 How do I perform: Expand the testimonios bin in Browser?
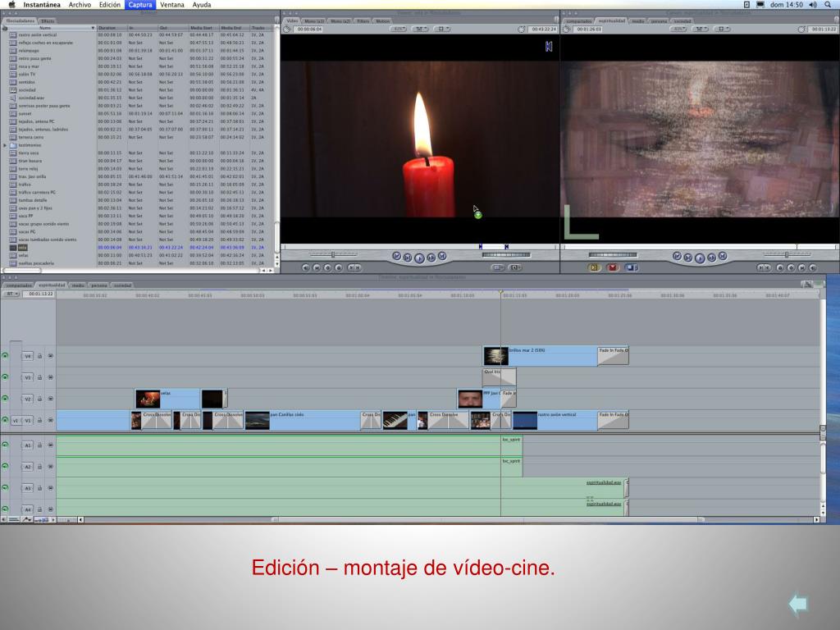(x=5, y=145)
